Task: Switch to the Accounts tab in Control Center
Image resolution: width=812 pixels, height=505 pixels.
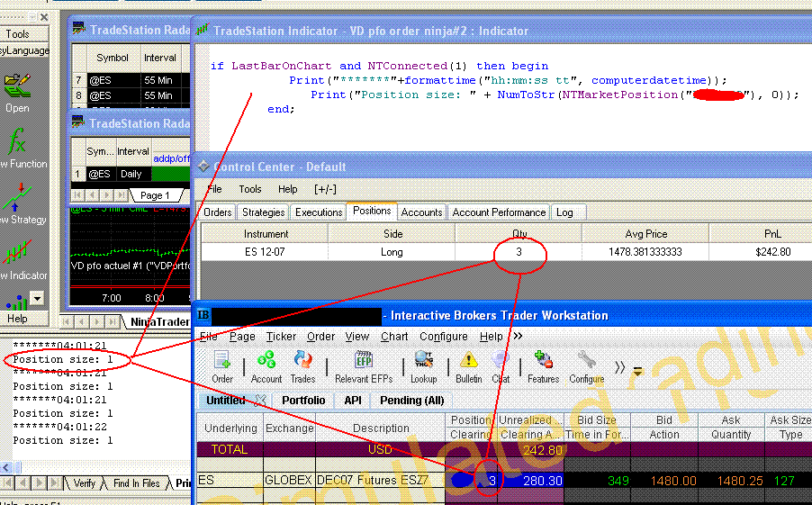Action: tap(421, 212)
